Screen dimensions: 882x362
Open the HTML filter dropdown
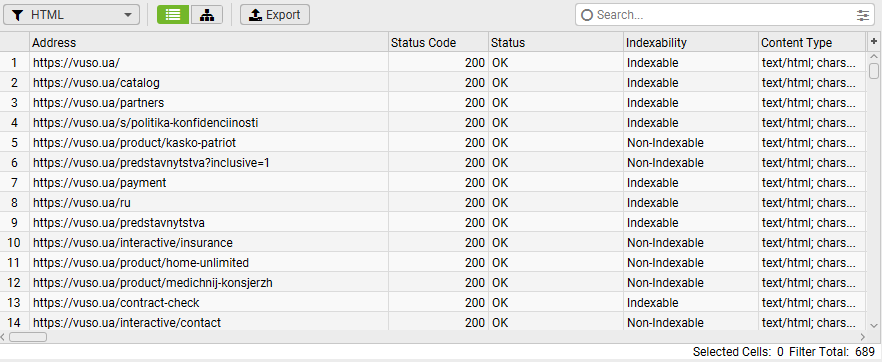[x=71, y=15]
